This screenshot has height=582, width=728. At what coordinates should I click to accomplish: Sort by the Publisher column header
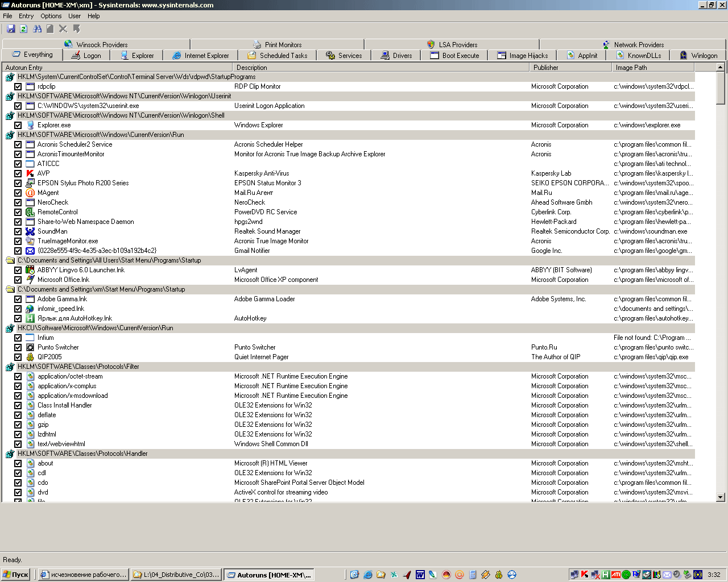[x=570, y=67]
